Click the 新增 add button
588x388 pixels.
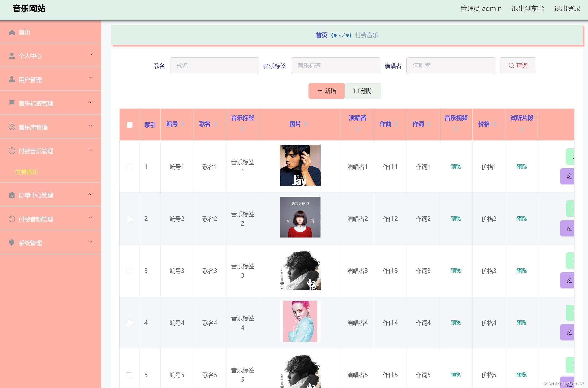click(x=326, y=91)
